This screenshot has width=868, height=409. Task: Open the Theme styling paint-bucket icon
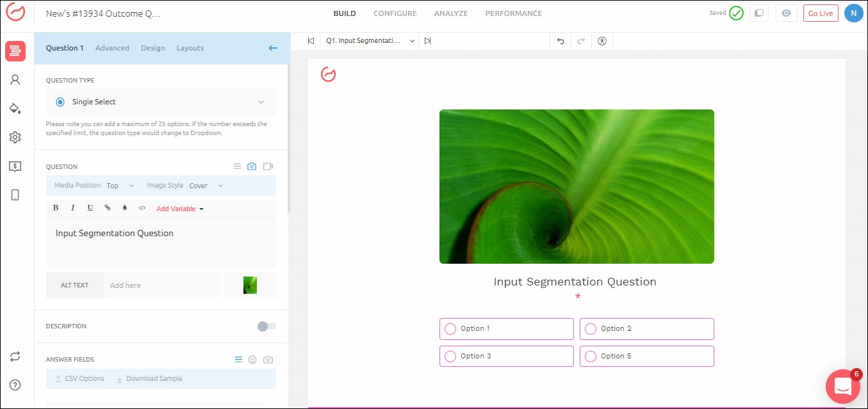[15, 108]
